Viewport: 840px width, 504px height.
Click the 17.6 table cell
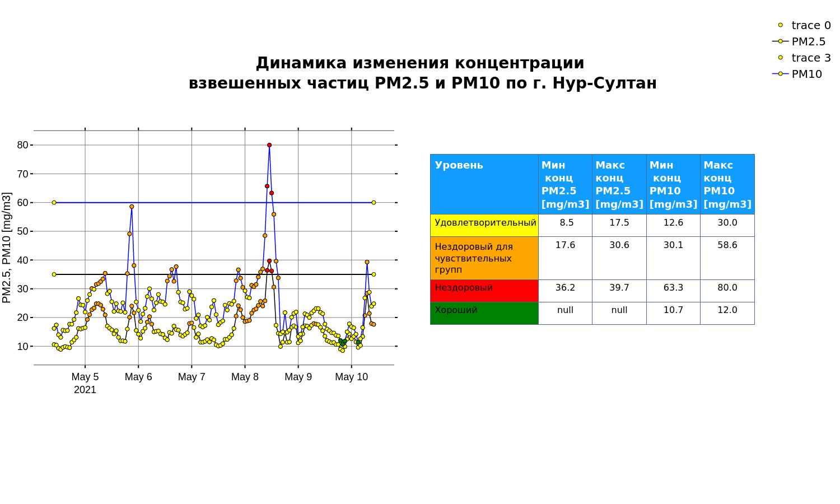(x=565, y=258)
